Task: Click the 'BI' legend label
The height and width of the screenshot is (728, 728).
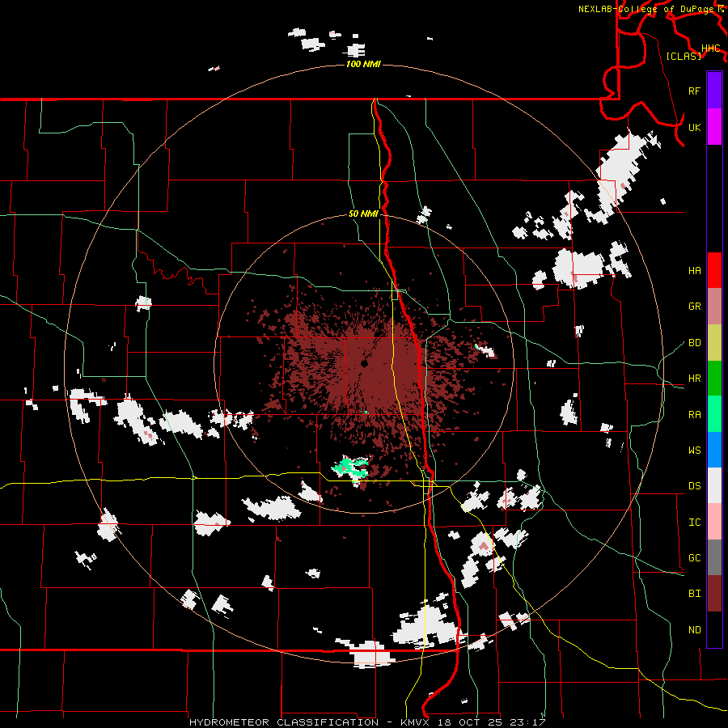Action: 694,594
